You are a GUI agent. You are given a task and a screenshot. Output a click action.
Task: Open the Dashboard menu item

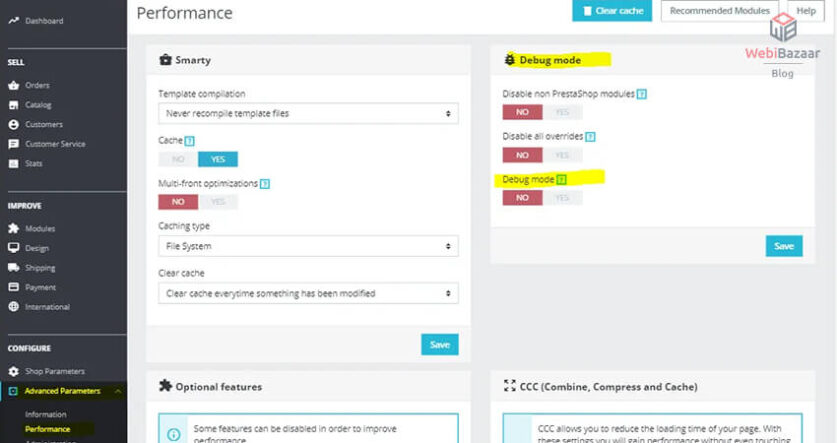tap(44, 21)
